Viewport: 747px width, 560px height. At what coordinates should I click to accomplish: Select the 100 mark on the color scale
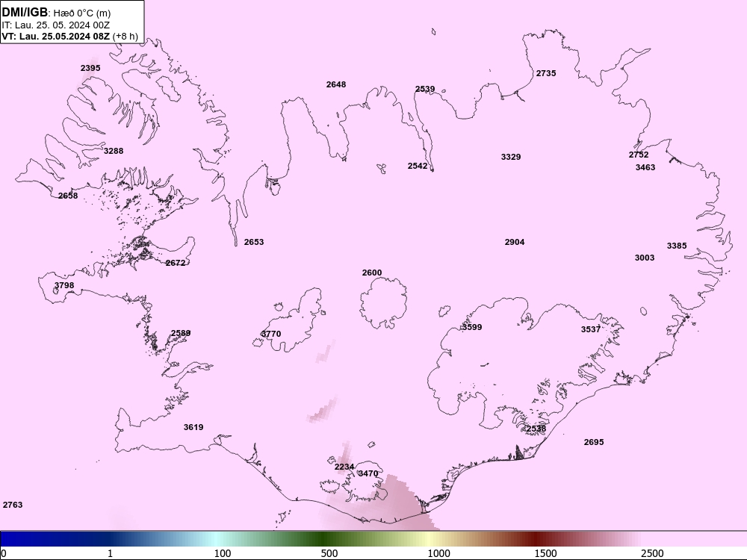point(223,553)
